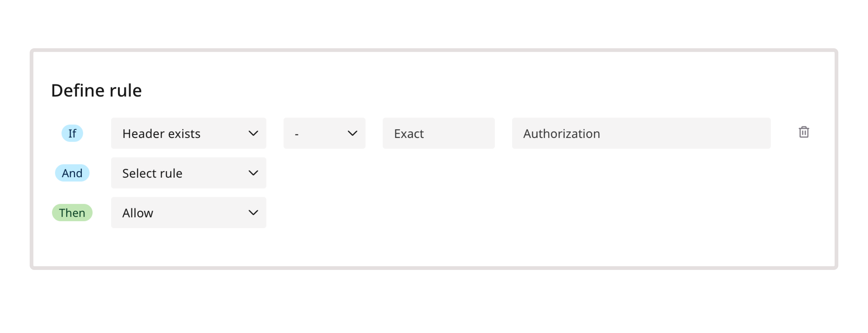Expand the dash operator dropdown
868x333 pixels.
[324, 133]
